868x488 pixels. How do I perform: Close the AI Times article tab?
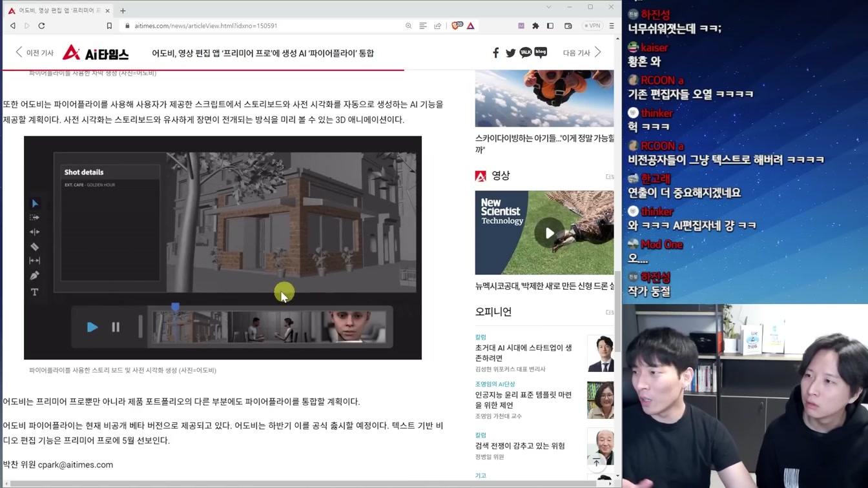tap(108, 10)
